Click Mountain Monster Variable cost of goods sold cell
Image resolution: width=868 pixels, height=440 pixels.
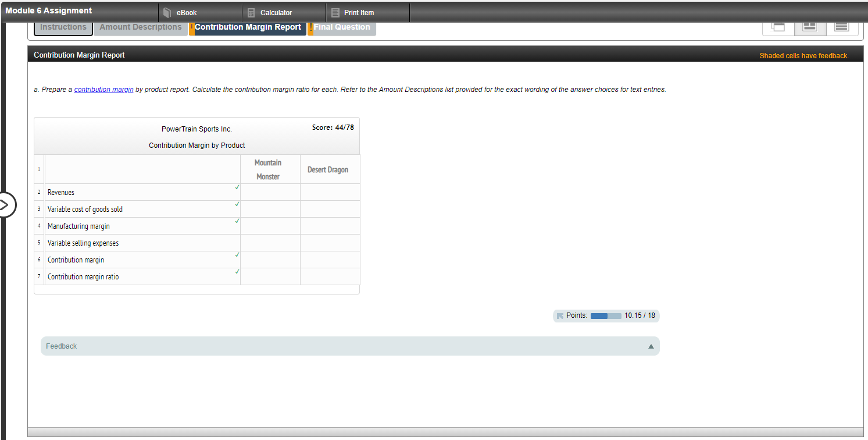click(x=270, y=209)
